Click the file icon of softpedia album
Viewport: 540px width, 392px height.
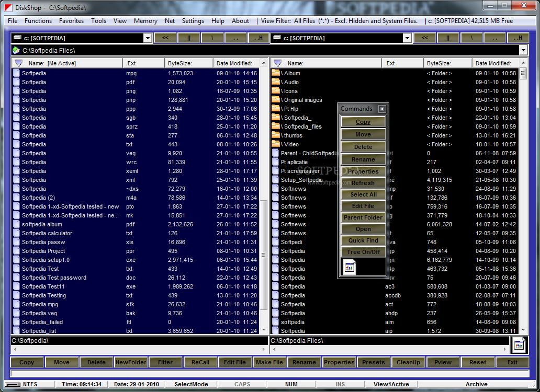tap(16, 224)
